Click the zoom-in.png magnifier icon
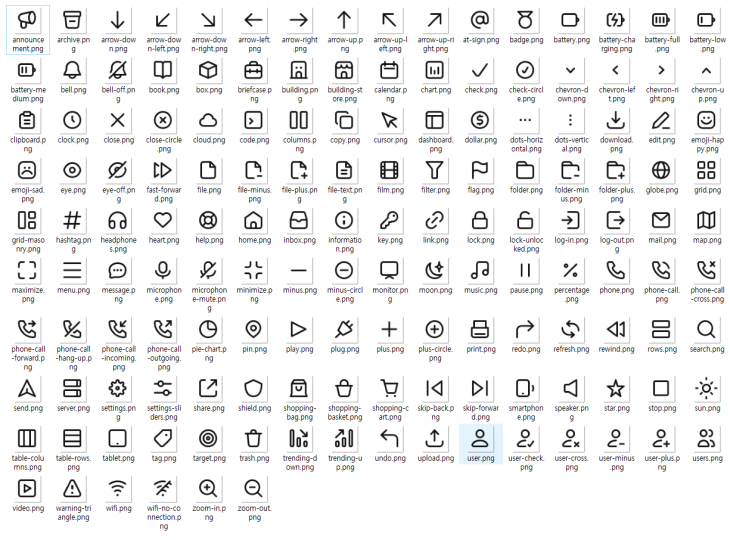The height and width of the screenshot is (540, 730). point(208,488)
